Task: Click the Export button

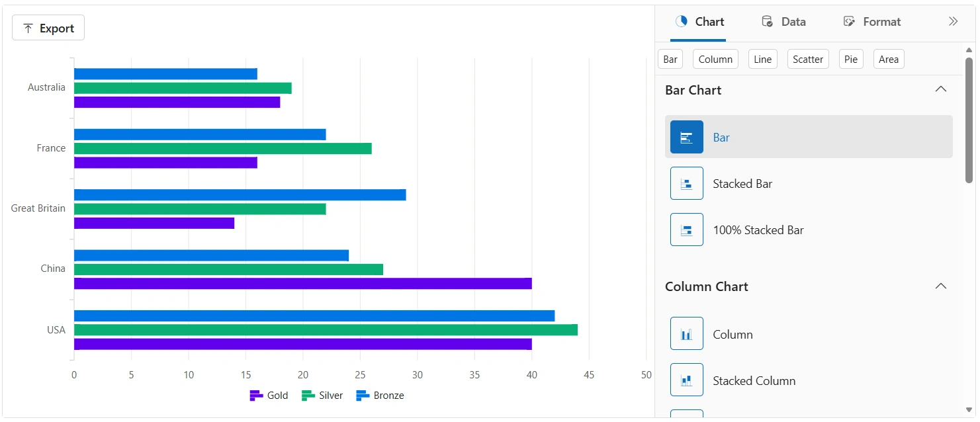Action: click(48, 28)
